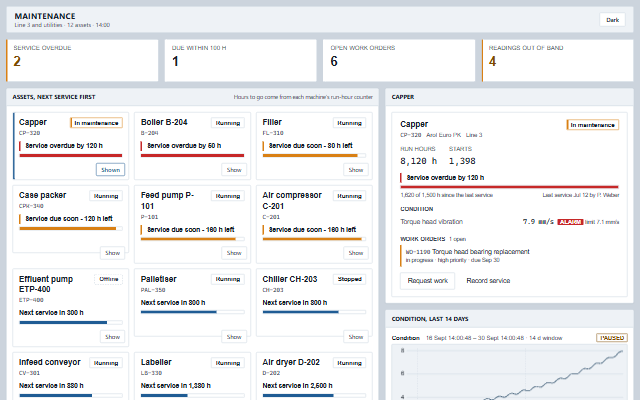Select Running badge on Boiler B-204

(228, 123)
